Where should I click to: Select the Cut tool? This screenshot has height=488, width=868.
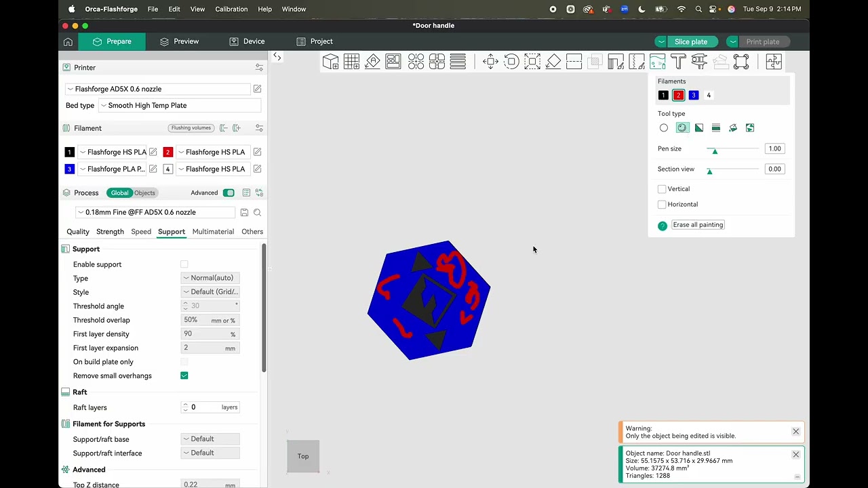[x=574, y=62]
